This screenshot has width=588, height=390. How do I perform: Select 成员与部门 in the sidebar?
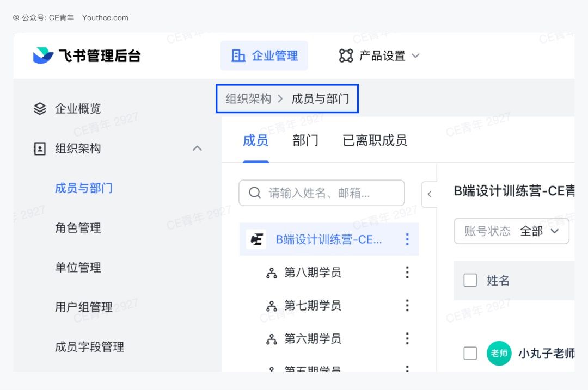[84, 188]
